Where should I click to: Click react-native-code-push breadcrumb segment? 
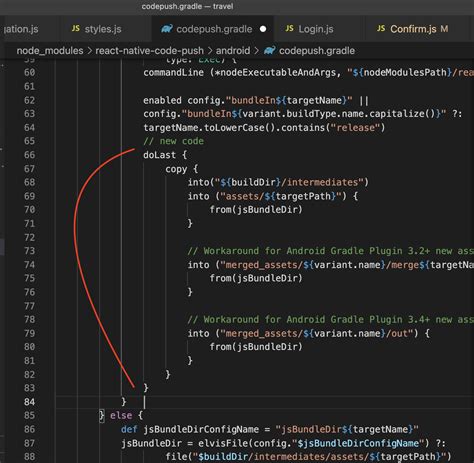pos(149,51)
